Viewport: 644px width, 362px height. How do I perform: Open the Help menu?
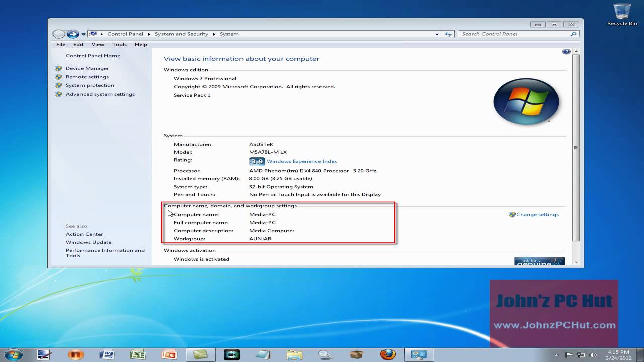141,44
